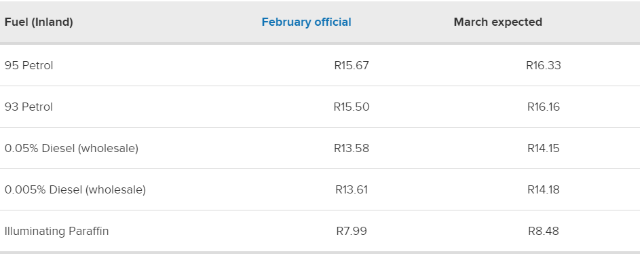Select the 0.05% Diesel (wholesale) label
The image size is (644, 258).
71,148
